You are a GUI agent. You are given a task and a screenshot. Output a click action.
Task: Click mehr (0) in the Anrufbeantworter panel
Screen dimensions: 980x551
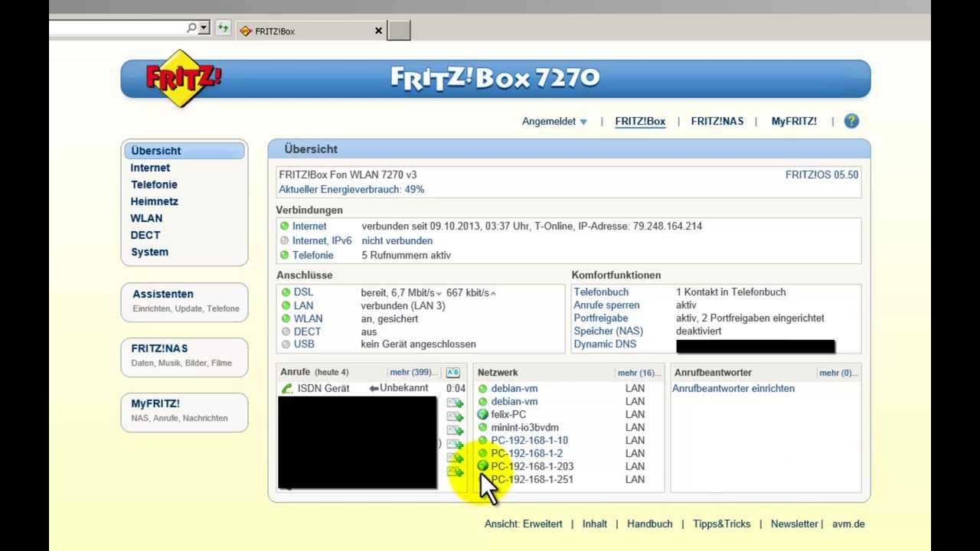pyautogui.click(x=838, y=373)
